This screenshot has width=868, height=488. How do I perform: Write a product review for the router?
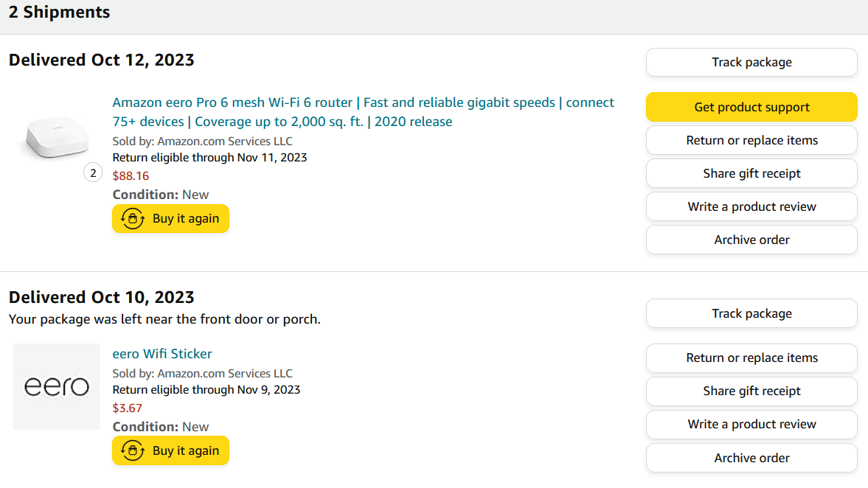(x=751, y=206)
